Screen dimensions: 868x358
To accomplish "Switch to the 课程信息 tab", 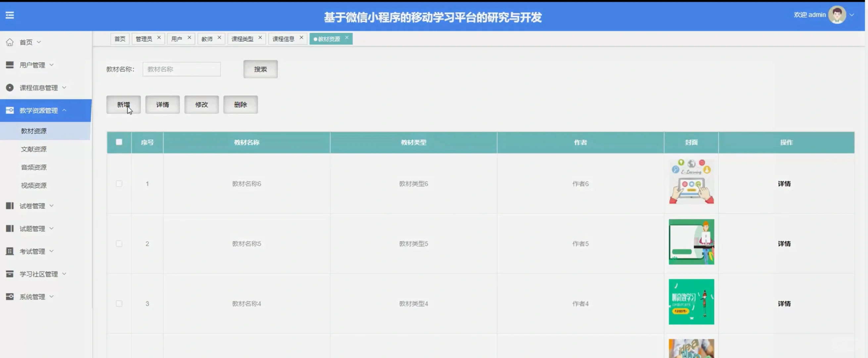I will [x=284, y=38].
